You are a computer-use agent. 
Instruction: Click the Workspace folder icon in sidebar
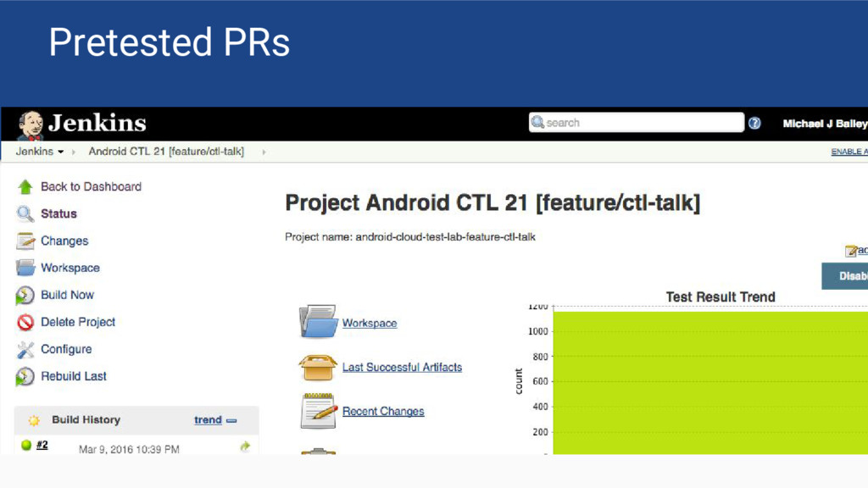pyautogui.click(x=25, y=268)
